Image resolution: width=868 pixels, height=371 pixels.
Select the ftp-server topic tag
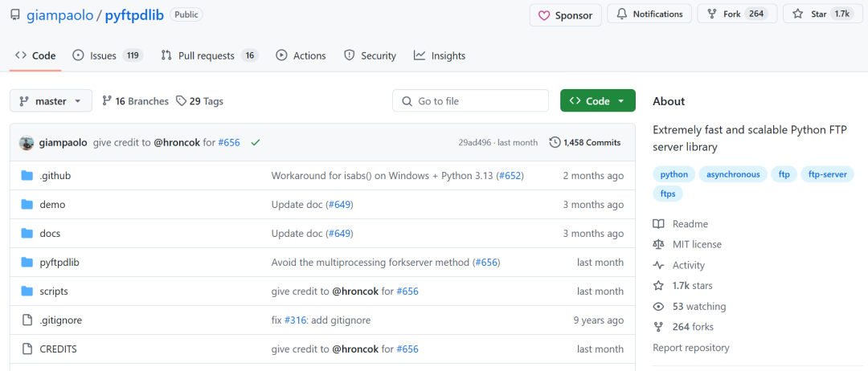pos(827,174)
